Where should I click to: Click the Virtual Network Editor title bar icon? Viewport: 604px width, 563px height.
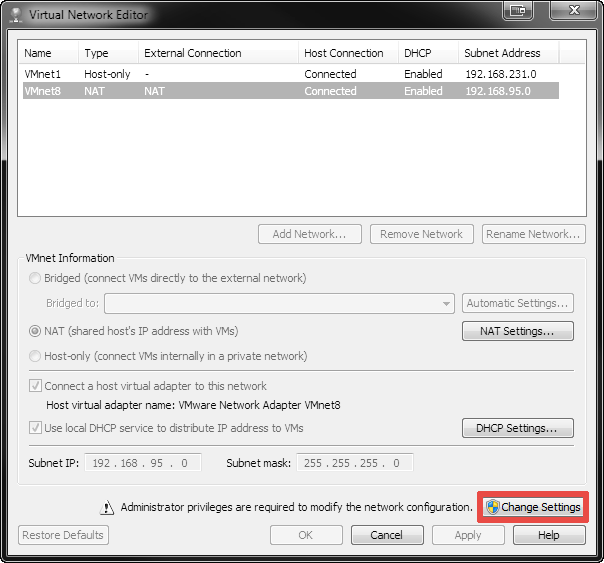tap(16, 15)
